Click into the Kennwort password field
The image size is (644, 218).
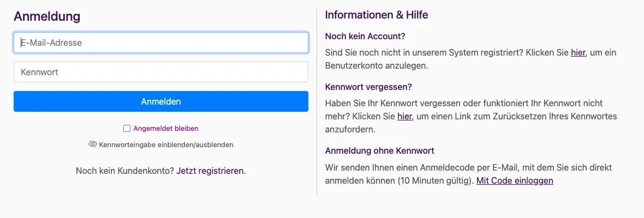(x=161, y=72)
